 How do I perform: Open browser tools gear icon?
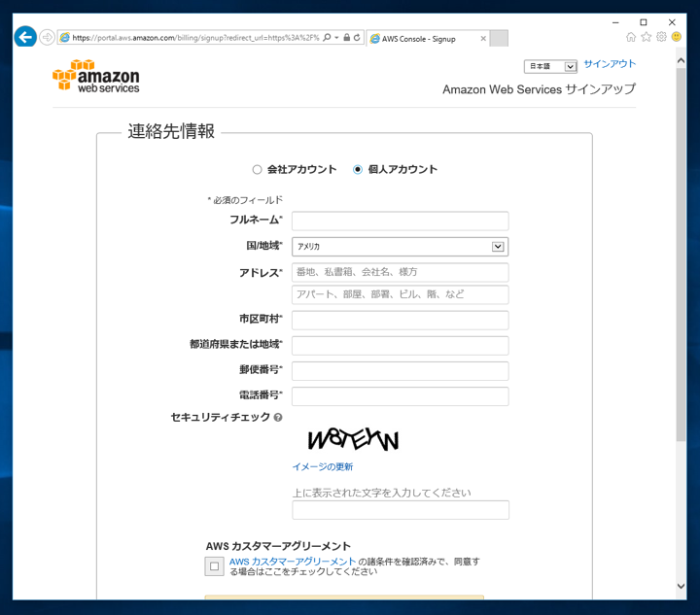(x=661, y=37)
